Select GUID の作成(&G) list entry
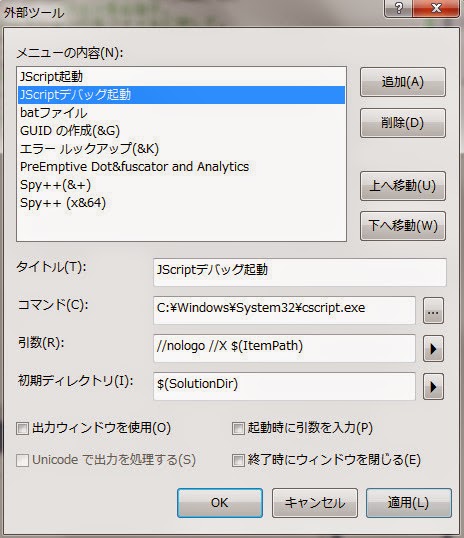 tap(181, 131)
